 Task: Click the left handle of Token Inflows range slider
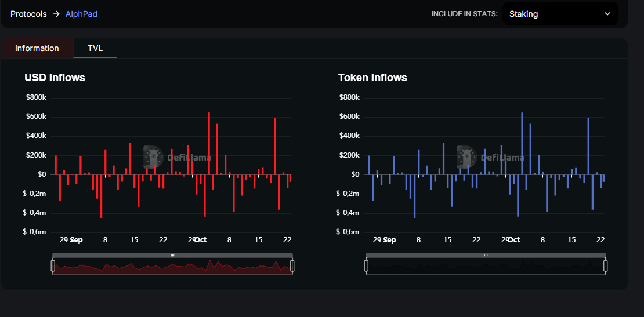[x=366, y=266]
